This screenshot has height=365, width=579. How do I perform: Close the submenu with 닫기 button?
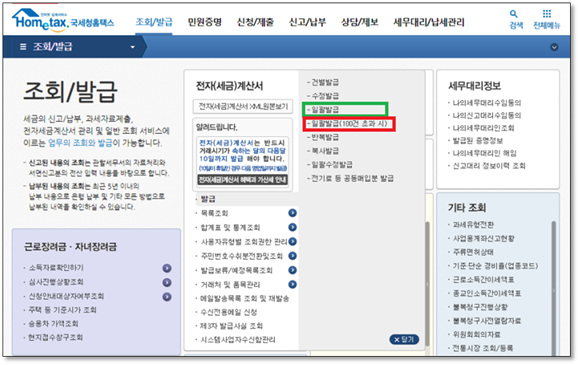[404, 339]
